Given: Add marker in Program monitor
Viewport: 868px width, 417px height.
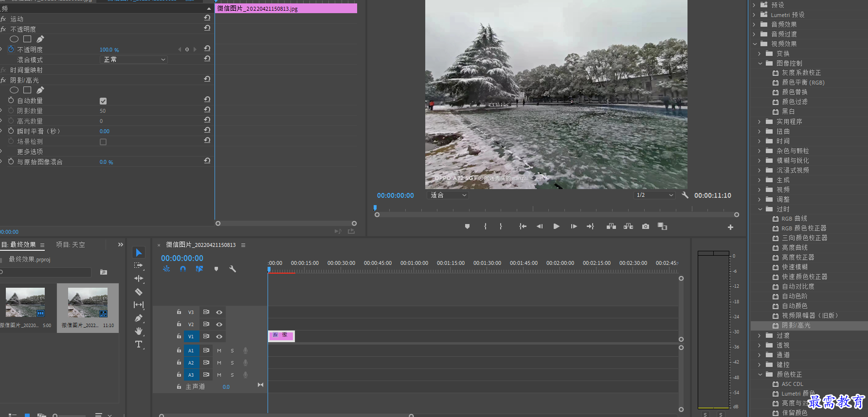Looking at the screenshot, I should [x=467, y=226].
